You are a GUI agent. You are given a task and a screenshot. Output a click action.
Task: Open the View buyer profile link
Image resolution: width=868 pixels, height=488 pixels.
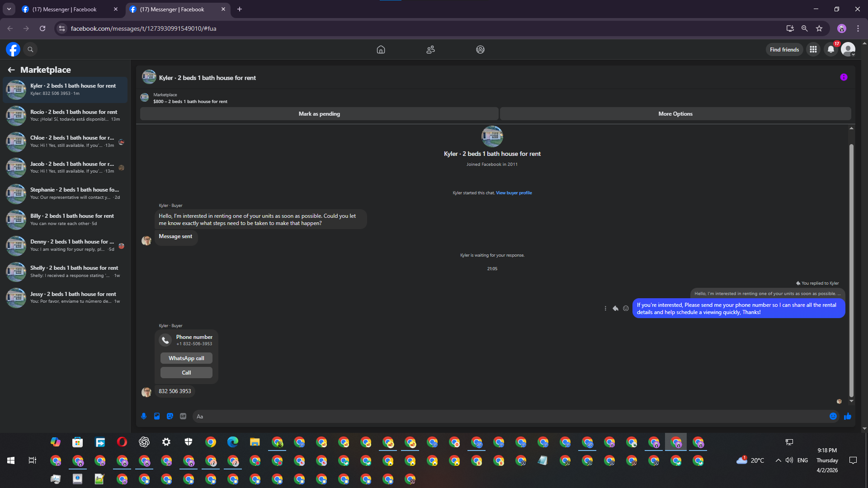[x=514, y=193]
